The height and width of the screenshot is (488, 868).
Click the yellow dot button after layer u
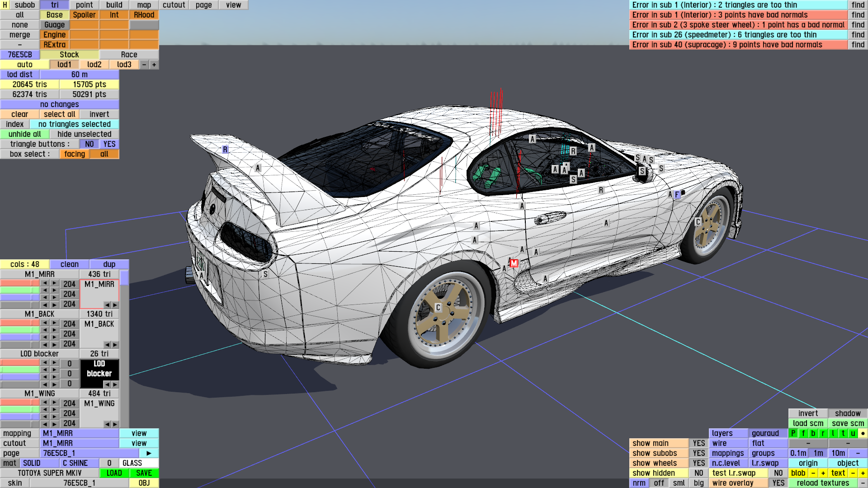(x=863, y=433)
